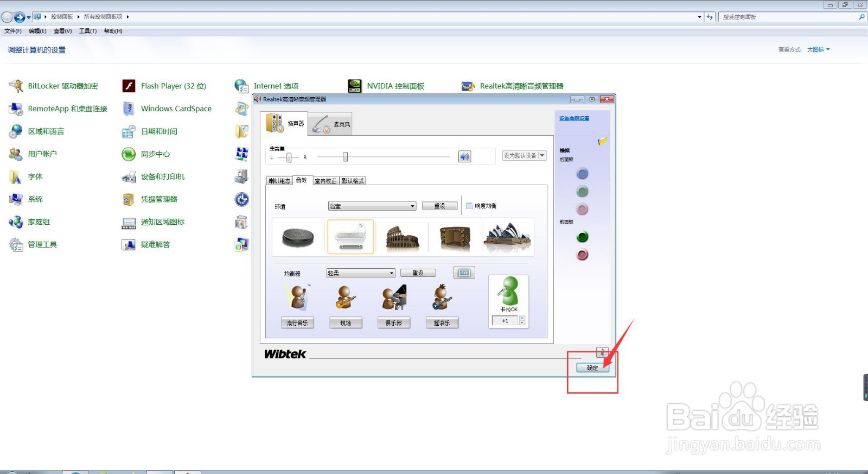Select the bathtub environment thumbnail
868x474 pixels.
click(350, 237)
